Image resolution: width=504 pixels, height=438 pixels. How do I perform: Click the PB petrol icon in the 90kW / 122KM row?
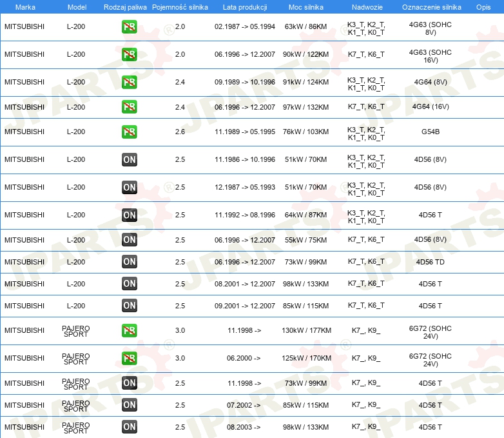[x=129, y=55]
